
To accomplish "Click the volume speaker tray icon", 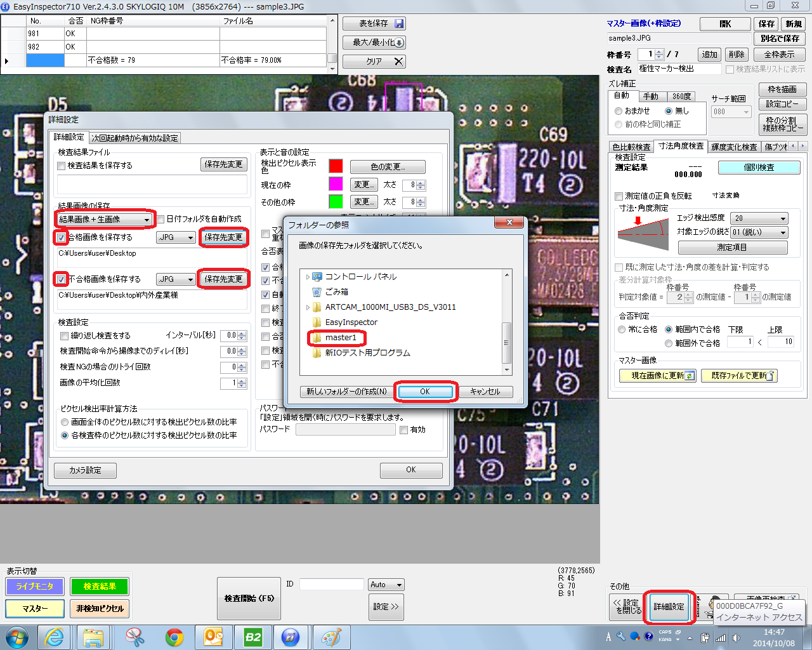I will [736, 637].
